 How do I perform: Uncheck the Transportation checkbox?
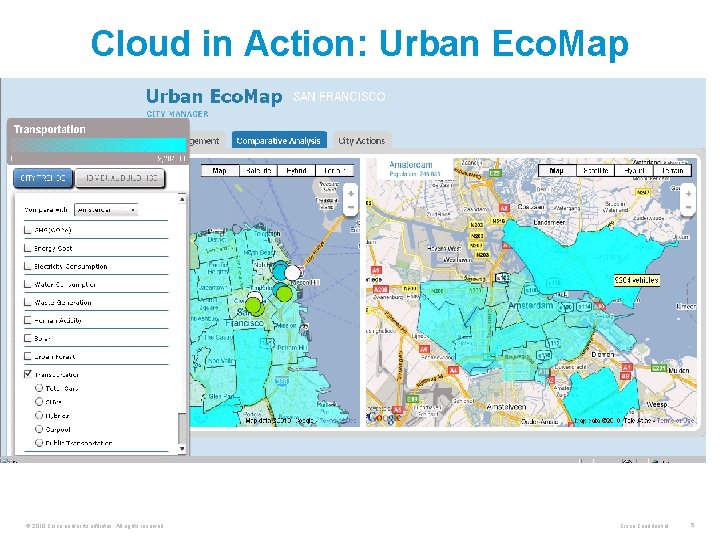click(x=28, y=374)
